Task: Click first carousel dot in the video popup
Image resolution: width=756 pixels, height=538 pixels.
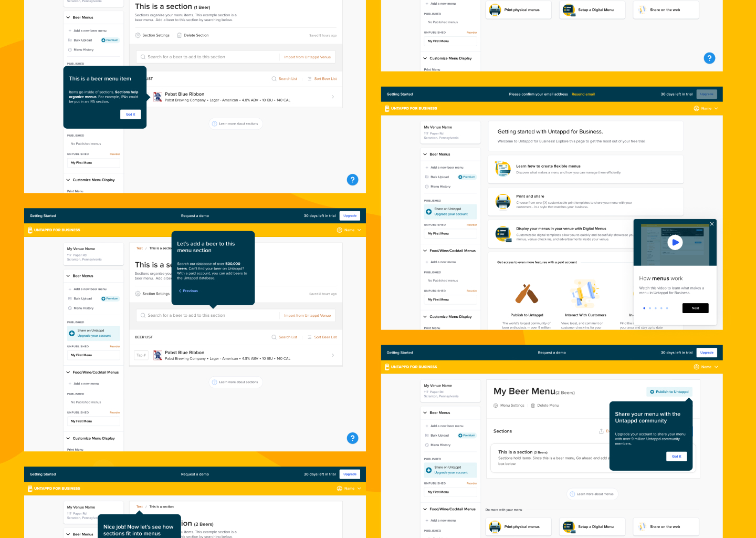Action: 644,308
